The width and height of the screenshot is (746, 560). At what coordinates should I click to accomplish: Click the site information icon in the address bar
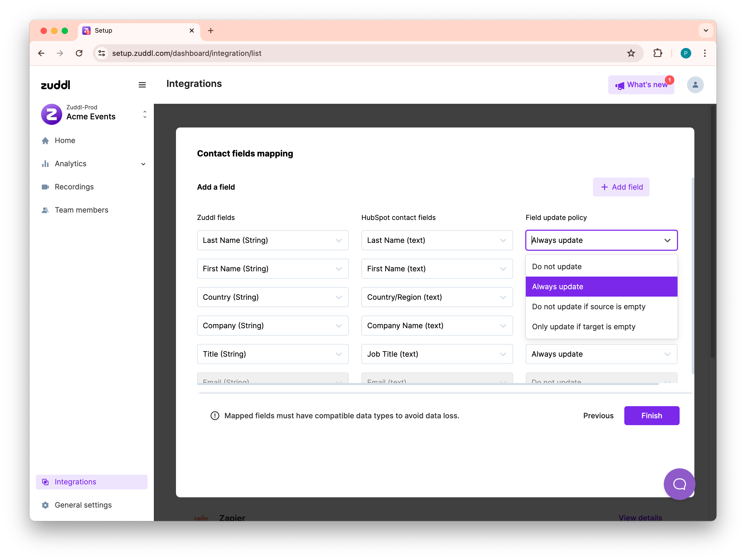101,53
